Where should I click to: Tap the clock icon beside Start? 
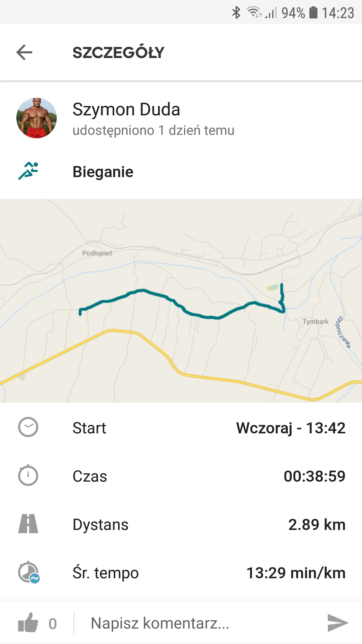[28, 427]
